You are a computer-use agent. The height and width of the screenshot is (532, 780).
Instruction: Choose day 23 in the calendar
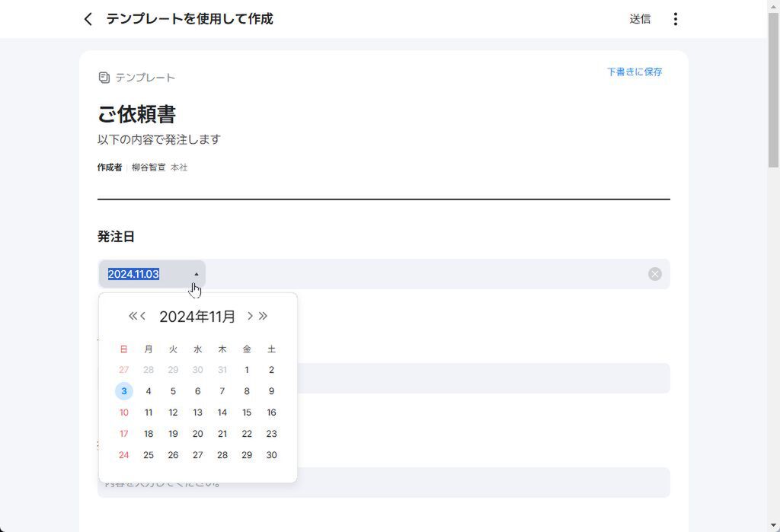pyautogui.click(x=271, y=434)
